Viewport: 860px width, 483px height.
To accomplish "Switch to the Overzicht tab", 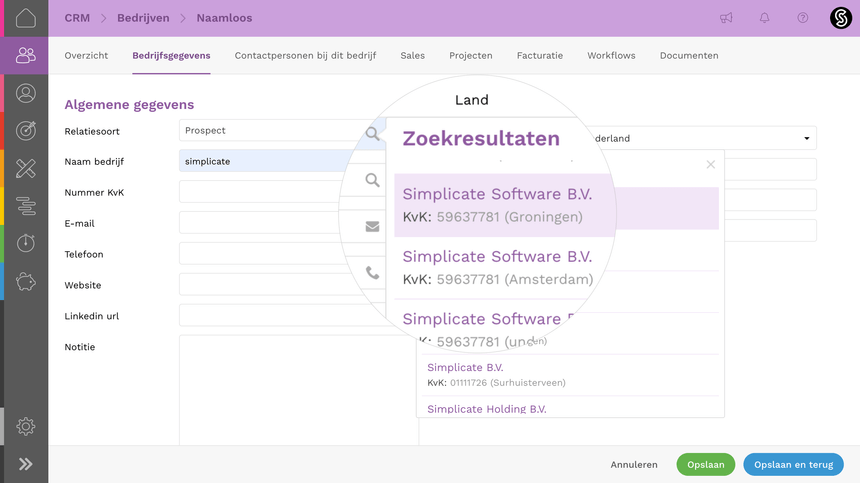I will tap(86, 55).
